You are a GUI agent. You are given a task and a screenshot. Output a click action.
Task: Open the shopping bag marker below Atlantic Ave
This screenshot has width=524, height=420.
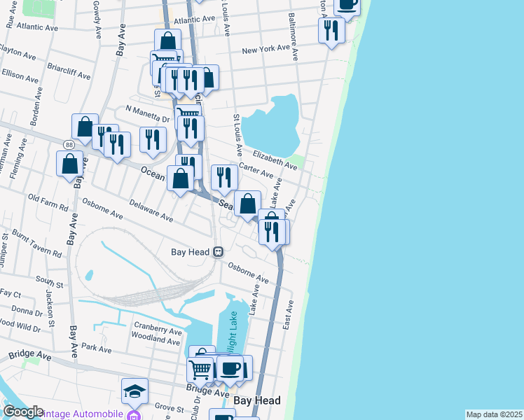pyautogui.click(x=167, y=41)
